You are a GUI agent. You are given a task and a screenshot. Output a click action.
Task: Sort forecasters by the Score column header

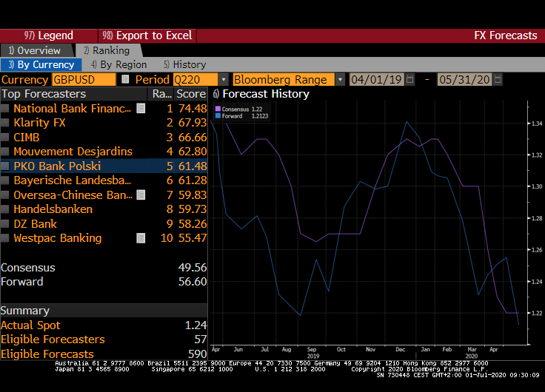point(190,94)
